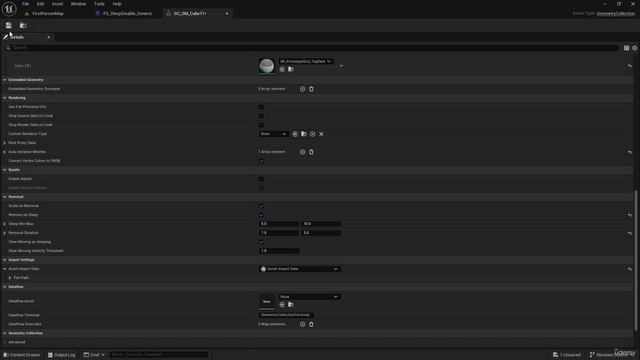The height and width of the screenshot is (360, 640).
Task: Toggle Convert Vertex Colors to sRGB checkbox
Action: pos(261,161)
